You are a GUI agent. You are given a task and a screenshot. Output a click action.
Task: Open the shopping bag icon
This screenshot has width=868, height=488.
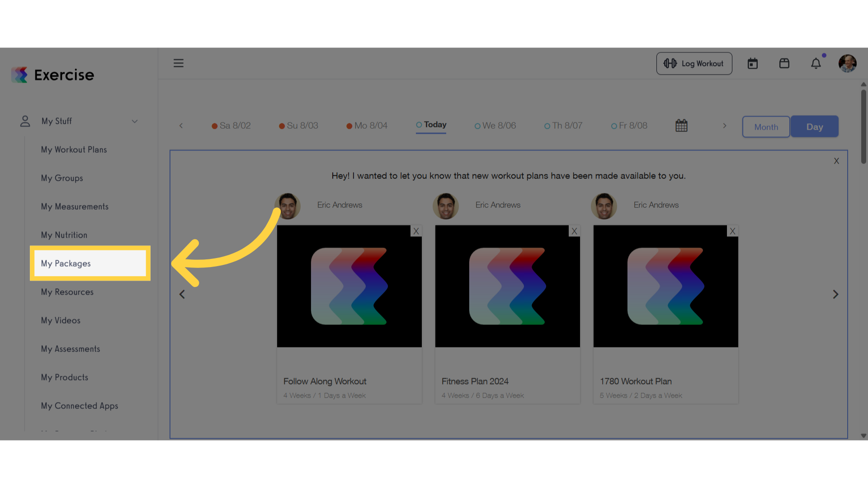tap(784, 64)
